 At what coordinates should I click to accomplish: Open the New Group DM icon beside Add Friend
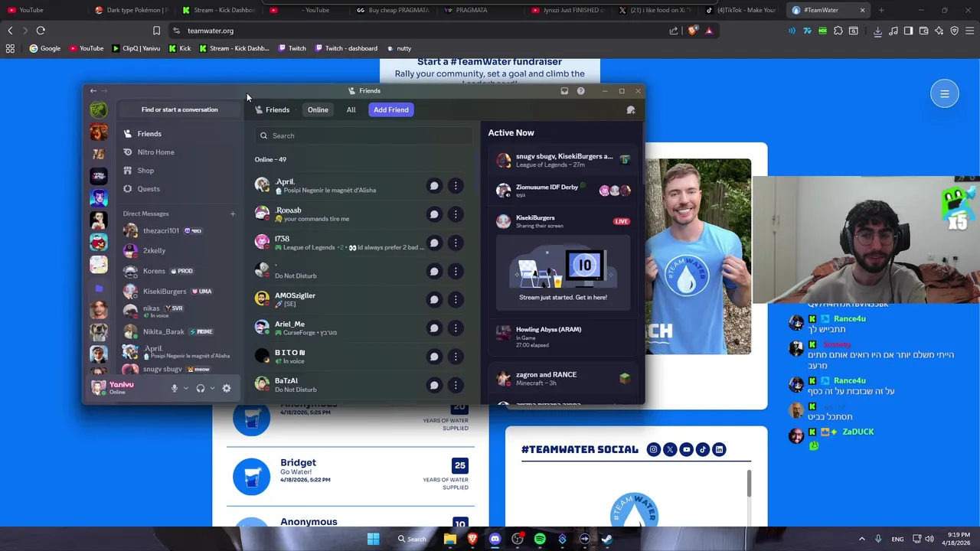[x=631, y=110]
